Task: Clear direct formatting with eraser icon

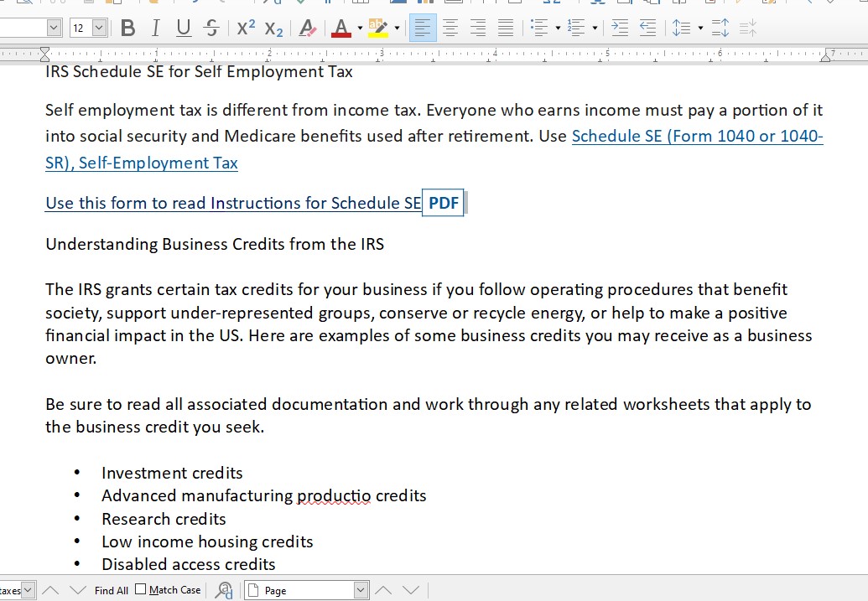Action: pyautogui.click(x=307, y=28)
